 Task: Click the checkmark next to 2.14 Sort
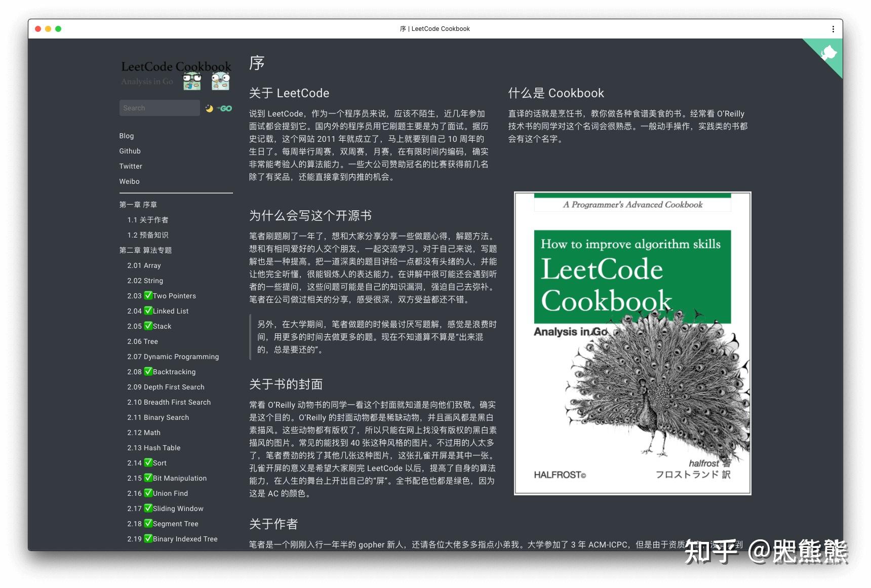(x=148, y=463)
